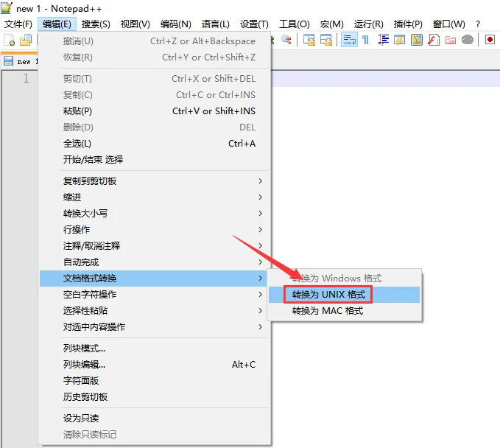
Task: Click 转换为 Windows 格式 option
Action: 344,279
